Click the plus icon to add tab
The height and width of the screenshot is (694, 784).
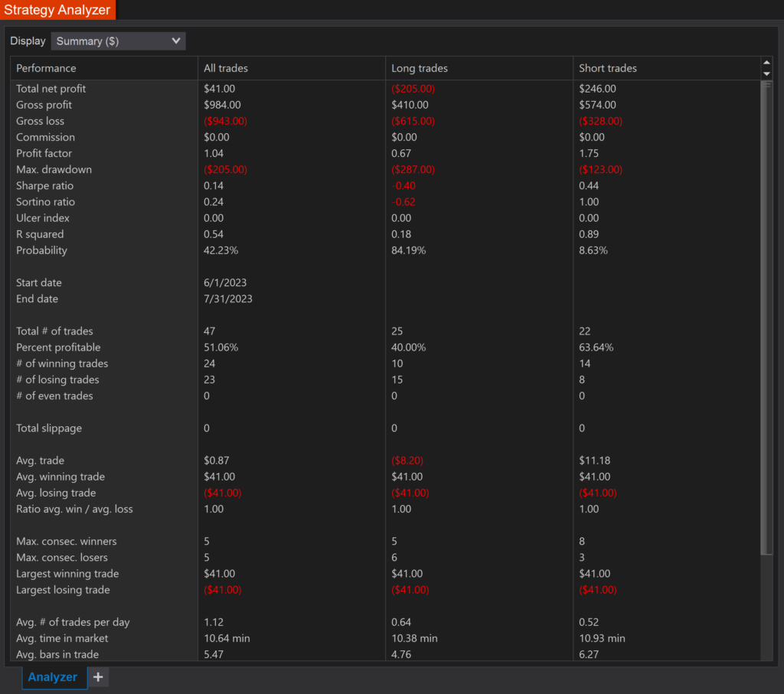click(98, 677)
